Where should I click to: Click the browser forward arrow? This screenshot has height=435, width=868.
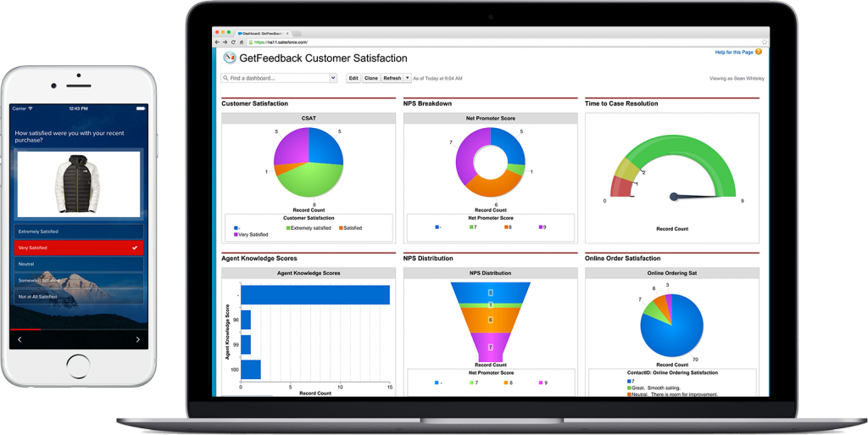(225, 42)
